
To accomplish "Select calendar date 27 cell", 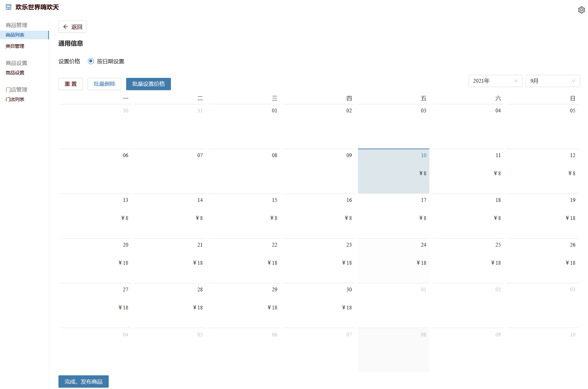I will pos(95,305).
